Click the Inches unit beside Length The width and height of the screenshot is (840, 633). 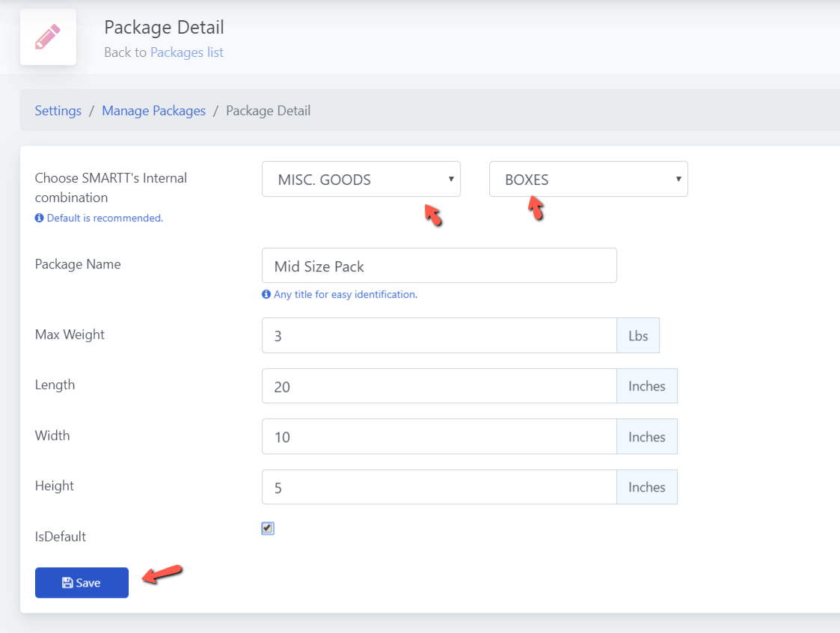coord(647,386)
